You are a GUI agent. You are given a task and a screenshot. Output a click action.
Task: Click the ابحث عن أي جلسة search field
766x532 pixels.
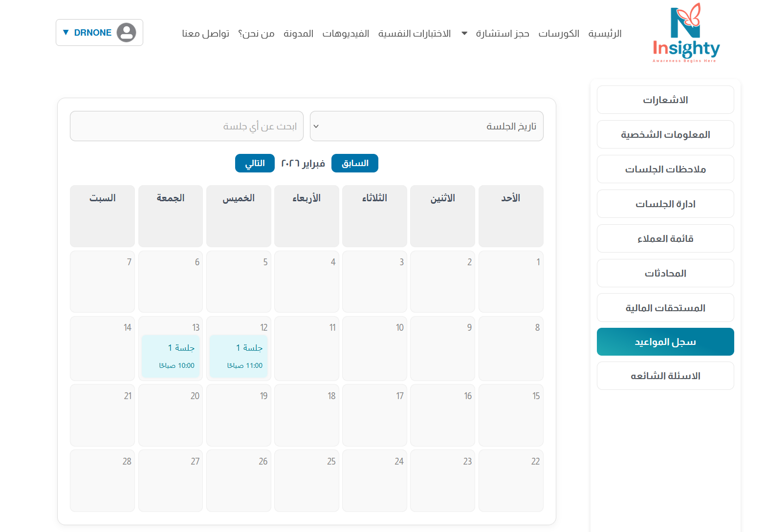[186, 126]
